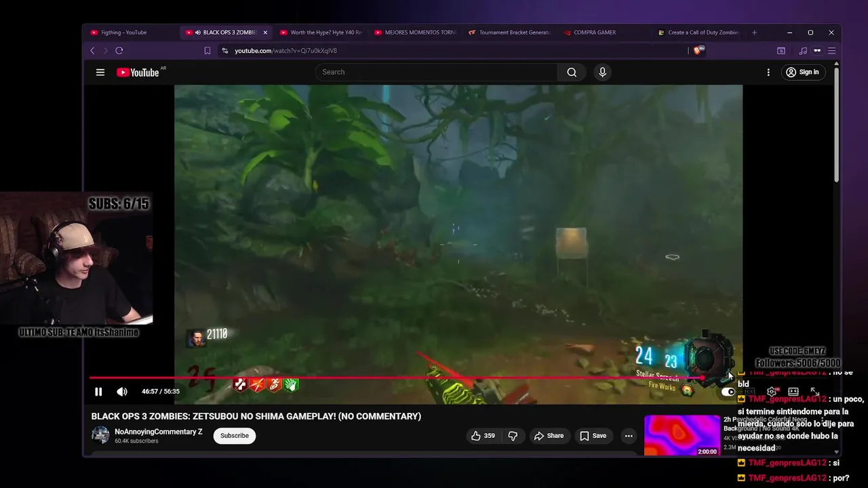This screenshot has width=868, height=488.
Task: Open the site information icon
Action: point(225,51)
